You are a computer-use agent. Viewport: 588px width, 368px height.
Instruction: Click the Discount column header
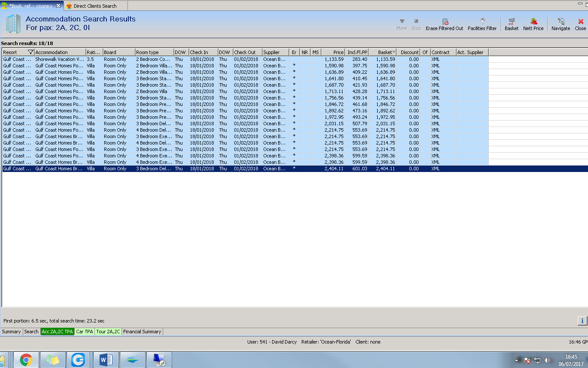point(409,52)
